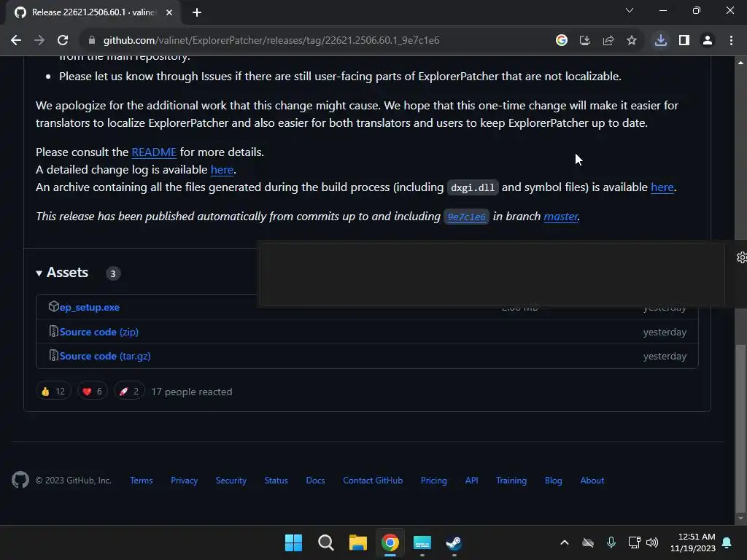Open the README link

(x=154, y=152)
